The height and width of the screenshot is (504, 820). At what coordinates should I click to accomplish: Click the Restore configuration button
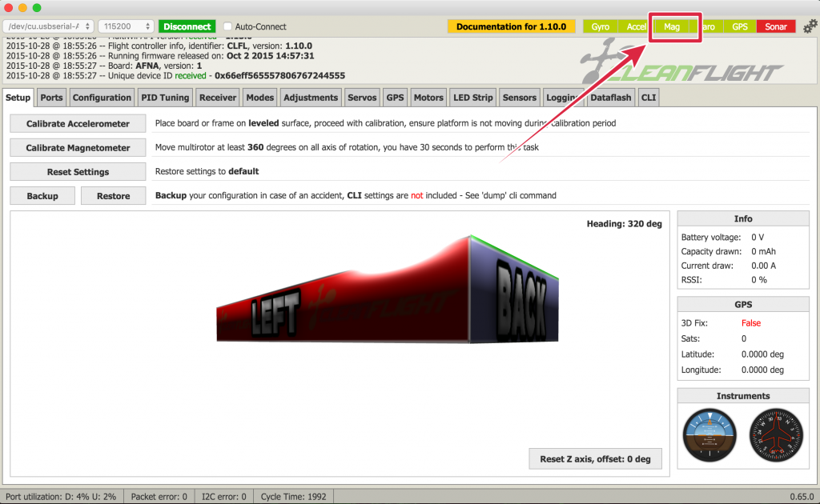coord(113,196)
